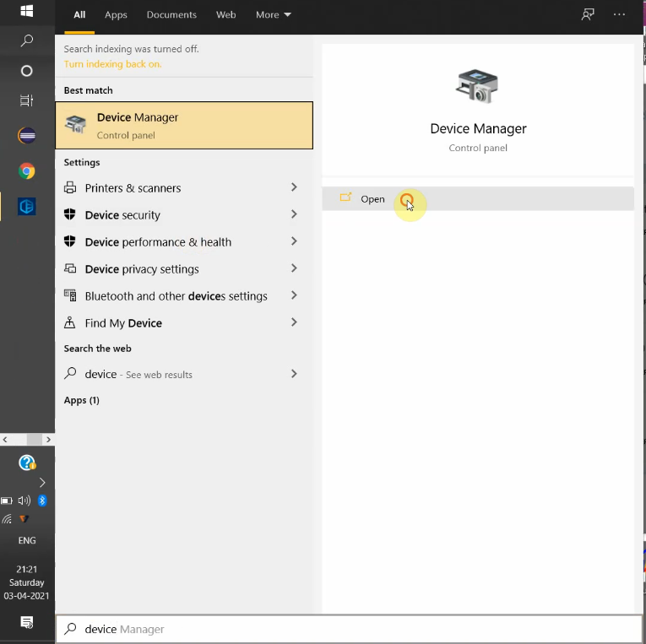Open Task View from the taskbar
646x644 pixels.
27,100
